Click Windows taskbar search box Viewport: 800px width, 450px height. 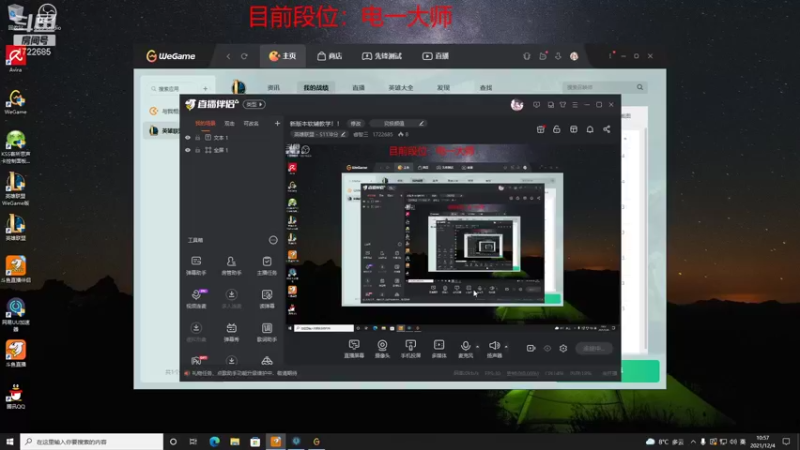point(92,442)
